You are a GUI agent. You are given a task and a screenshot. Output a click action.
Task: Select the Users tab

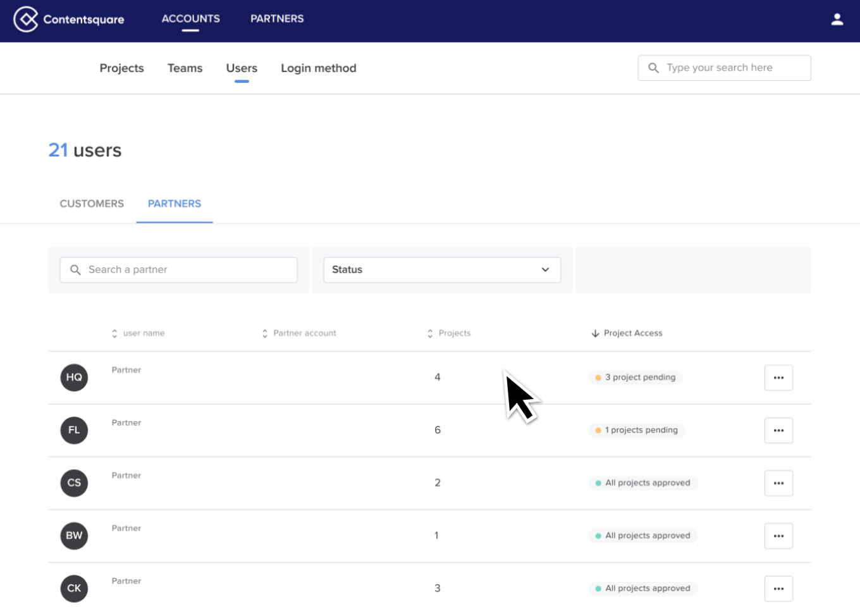click(x=242, y=68)
